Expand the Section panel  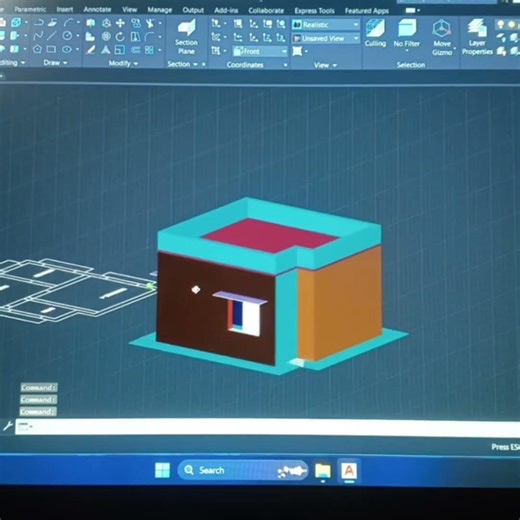tap(182, 64)
